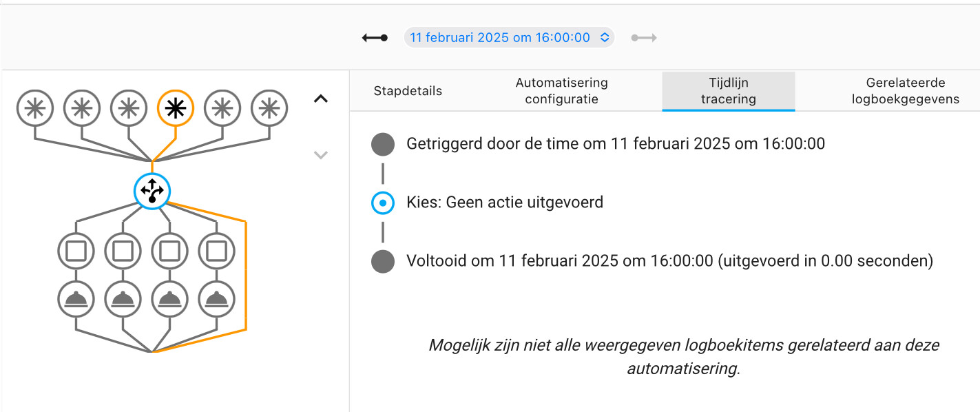The image size is (980, 412).
Task: Click the first trigger node icon
Action: pyautogui.click(x=35, y=108)
